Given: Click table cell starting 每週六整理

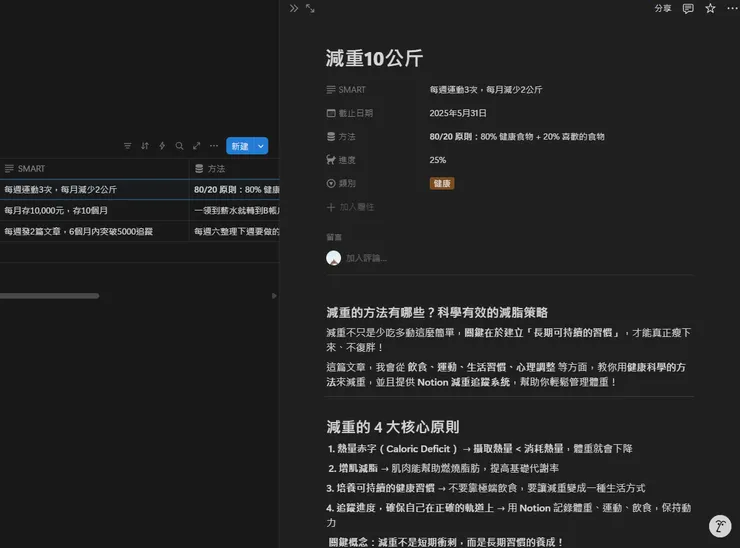Looking at the screenshot, I should (x=235, y=231).
